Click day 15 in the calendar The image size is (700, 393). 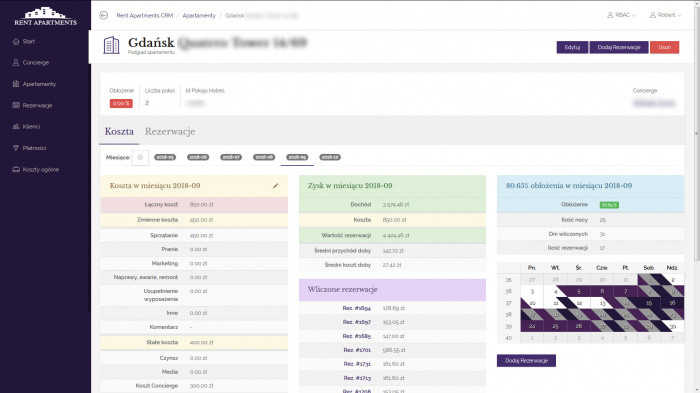coord(649,303)
